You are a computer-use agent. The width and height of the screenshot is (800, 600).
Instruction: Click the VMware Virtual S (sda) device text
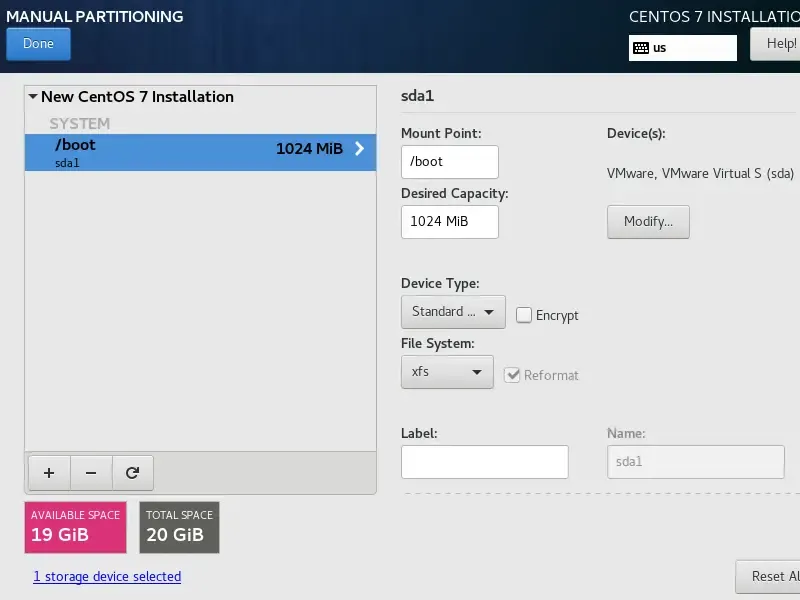(x=700, y=173)
